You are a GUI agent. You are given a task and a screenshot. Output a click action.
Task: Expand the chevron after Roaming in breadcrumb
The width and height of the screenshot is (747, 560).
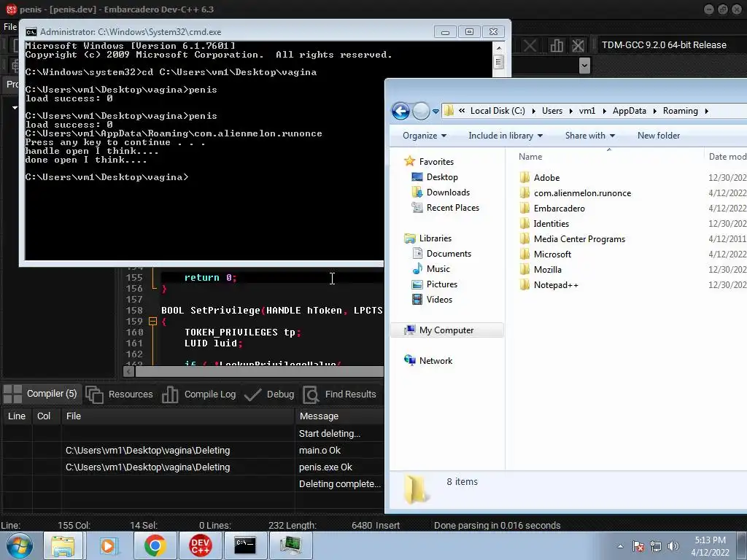pos(706,111)
